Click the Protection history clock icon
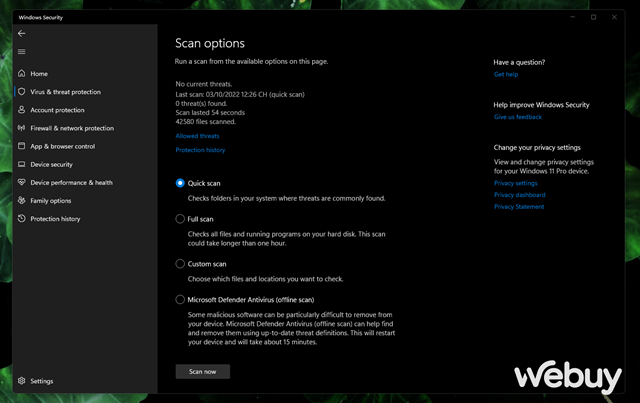The height and width of the screenshot is (403, 640). pyautogui.click(x=22, y=218)
